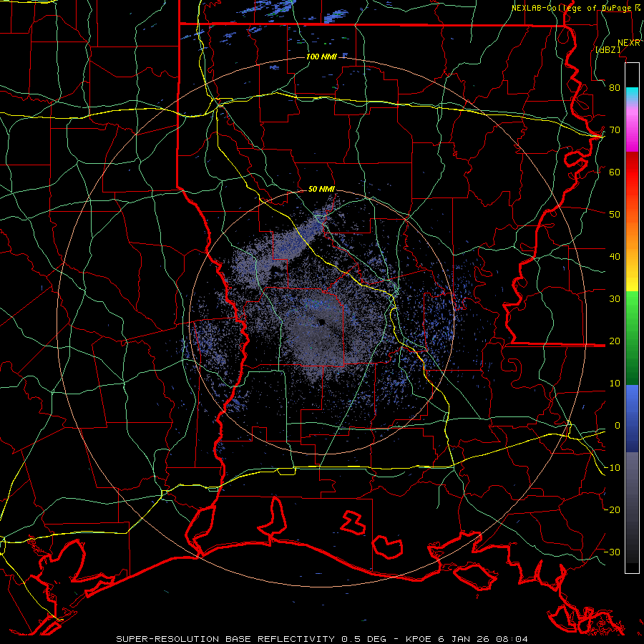Click the 100 NMI range ring label

tap(321, 57)
